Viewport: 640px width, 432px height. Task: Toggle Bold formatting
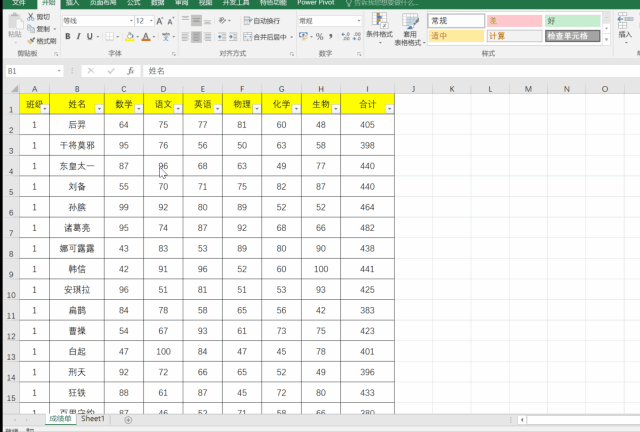point(67,37)
